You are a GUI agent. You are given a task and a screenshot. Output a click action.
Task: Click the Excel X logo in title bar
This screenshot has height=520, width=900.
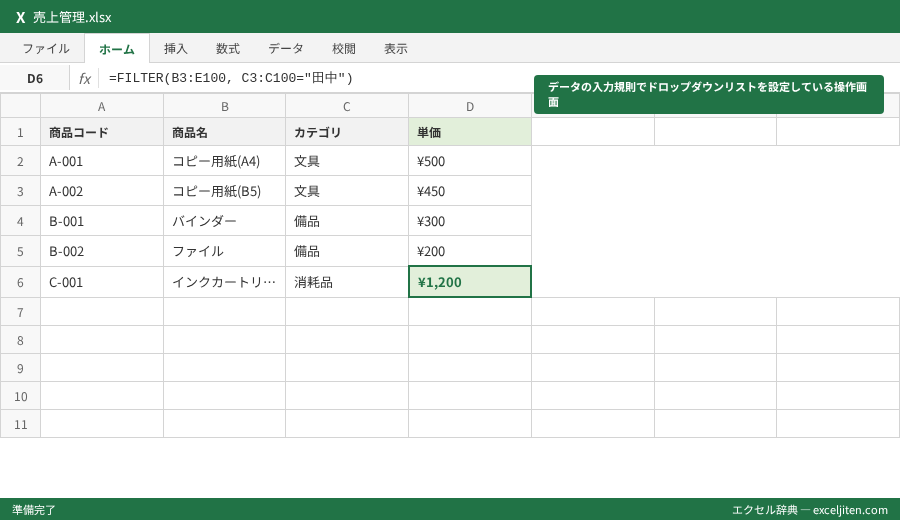(x=21, y=17)
